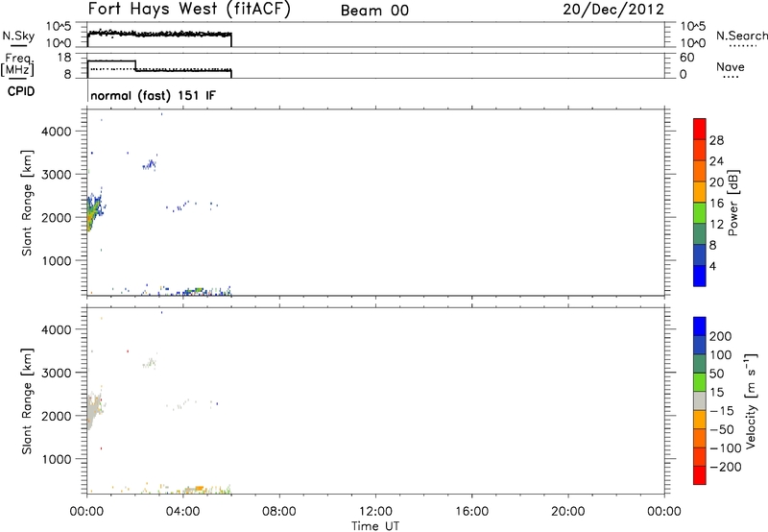Image resolution: width=768 pixels, height=532 pixels.
Task: Click the 'N.Sky' legend label
Action: click(x=18, y=36)
